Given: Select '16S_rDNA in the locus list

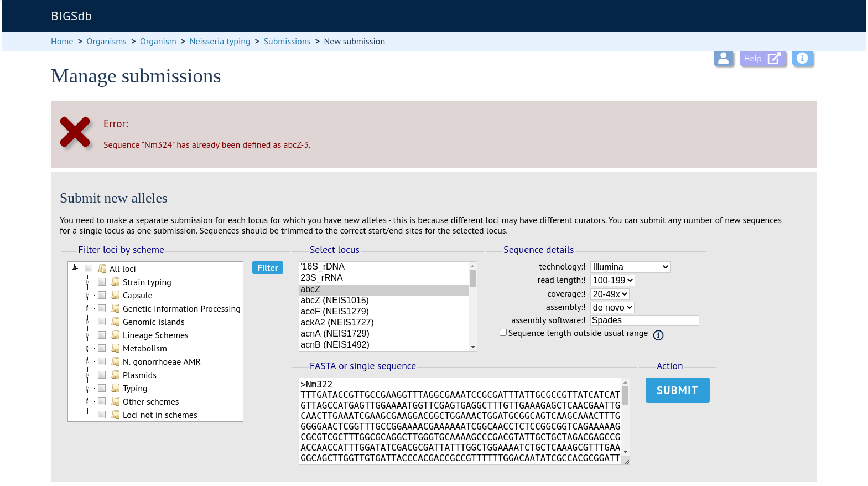Looking at the screenshot, I should tap(384, 267).
